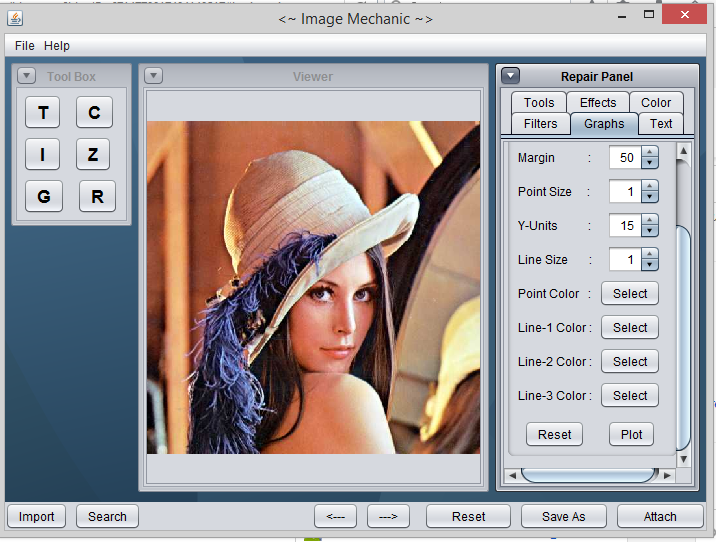Select the G tool in Tool Box
This screenshot has height=542, width=716.
[44, 196]
